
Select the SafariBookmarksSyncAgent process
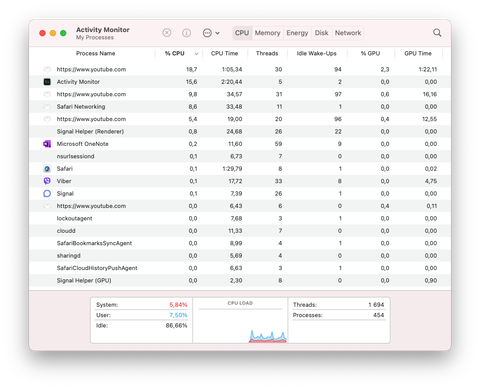[x=94, y=243]
